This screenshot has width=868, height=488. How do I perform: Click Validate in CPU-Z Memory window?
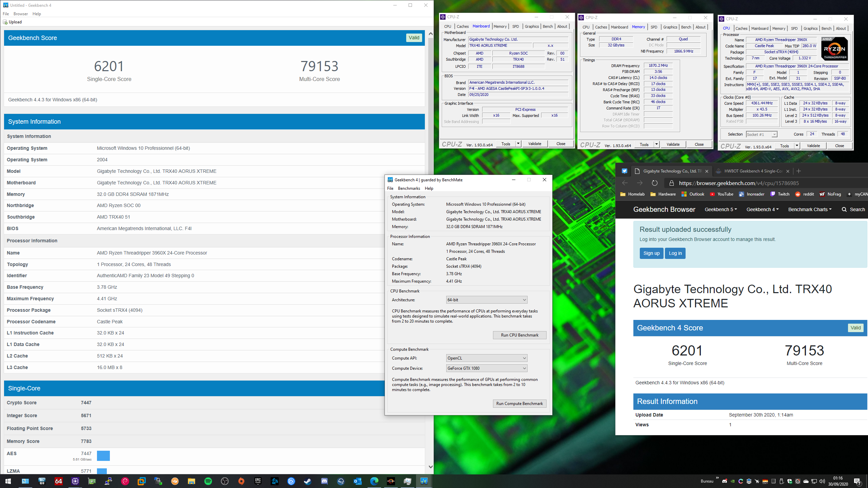673,144
